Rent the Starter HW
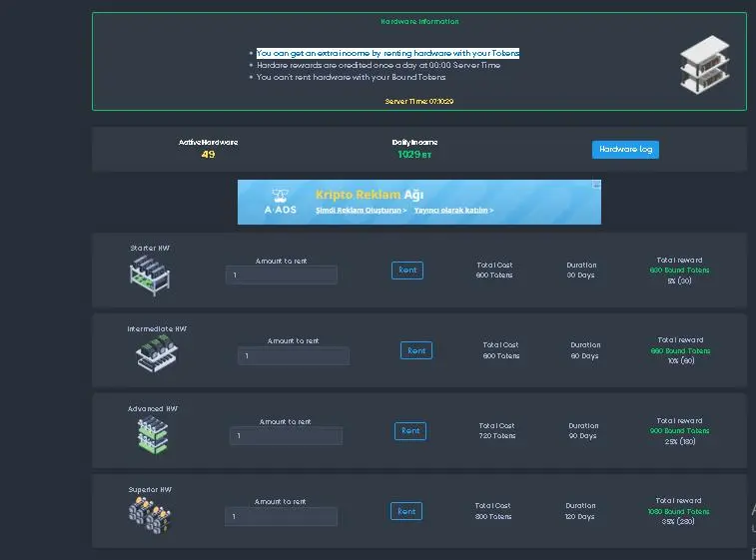Screen dimensions: 756x560 pos(407,271)
